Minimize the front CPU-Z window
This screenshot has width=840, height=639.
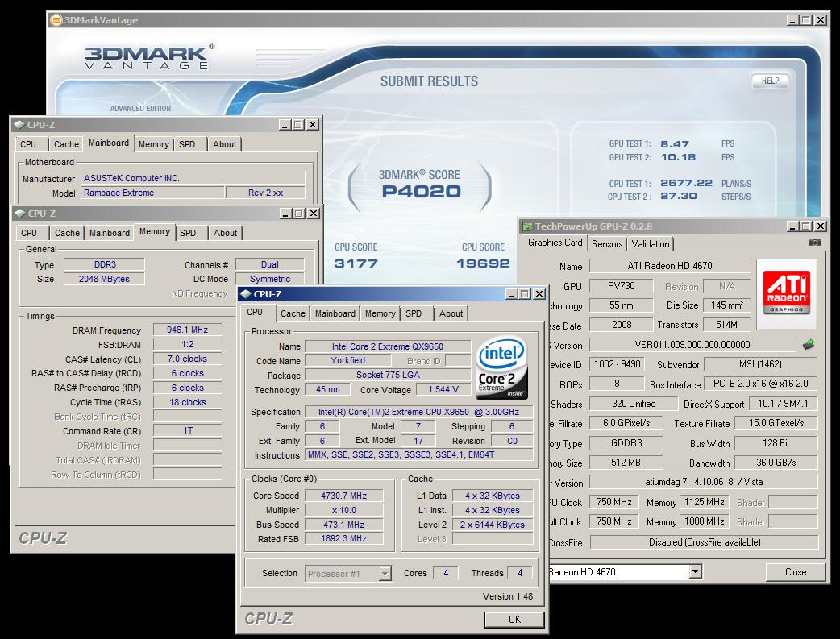click(x=512, y=294)
